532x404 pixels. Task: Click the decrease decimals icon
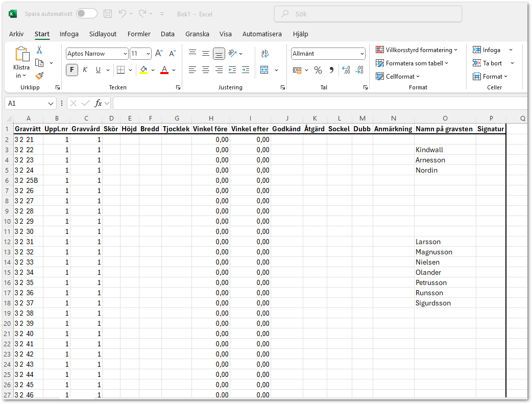pos(359,70)
